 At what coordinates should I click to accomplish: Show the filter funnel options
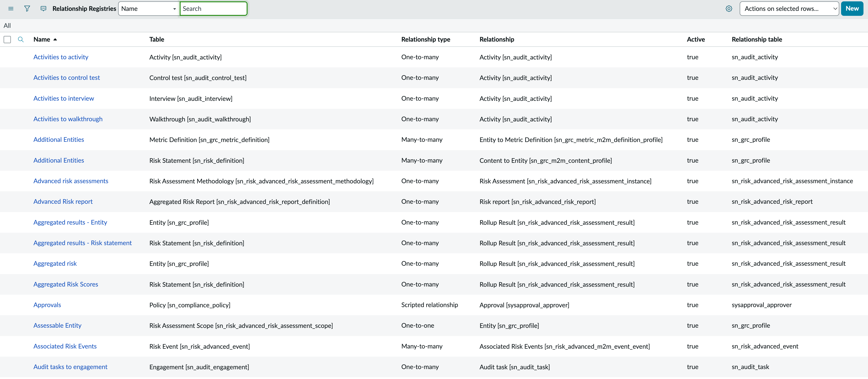[27, 9]
